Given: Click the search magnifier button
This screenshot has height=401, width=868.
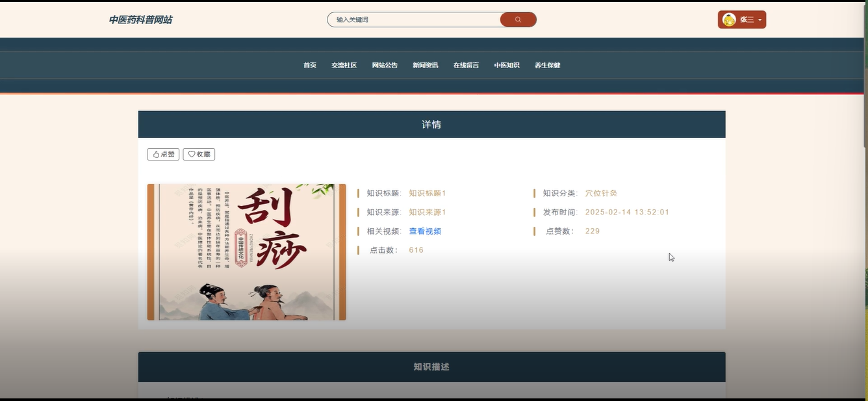Looking at the screenshot, I should [518, 19].
